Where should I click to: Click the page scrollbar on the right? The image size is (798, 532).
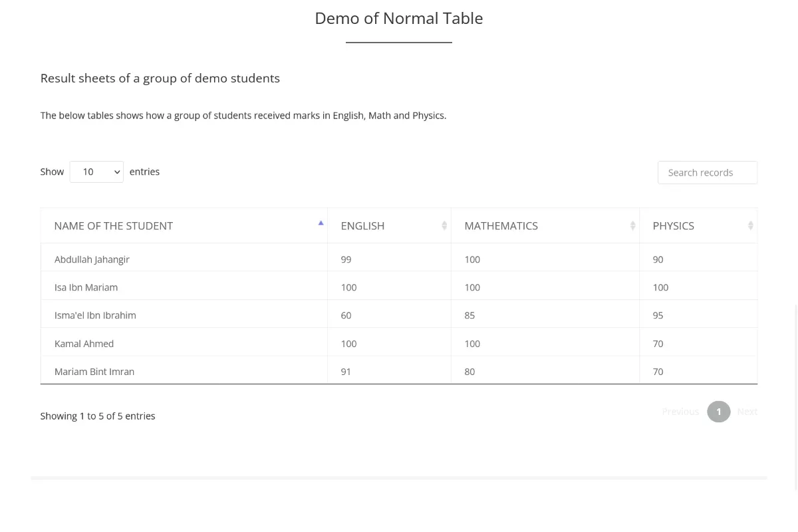[x=796, y=266]
